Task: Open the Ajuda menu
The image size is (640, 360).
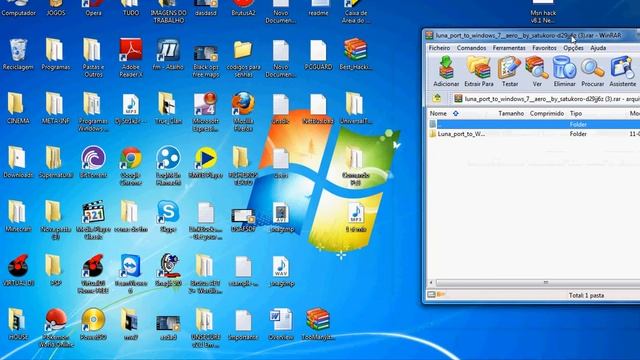Action: click(x=598, y=48)
